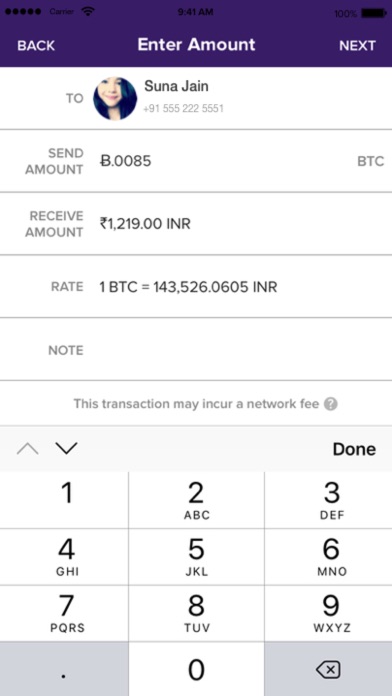Image resolution: width=392 pixels, height=696 pixels.
Task: Select the receive amount ₹1,219.00 INR field
Action: [x=242, y=224]
